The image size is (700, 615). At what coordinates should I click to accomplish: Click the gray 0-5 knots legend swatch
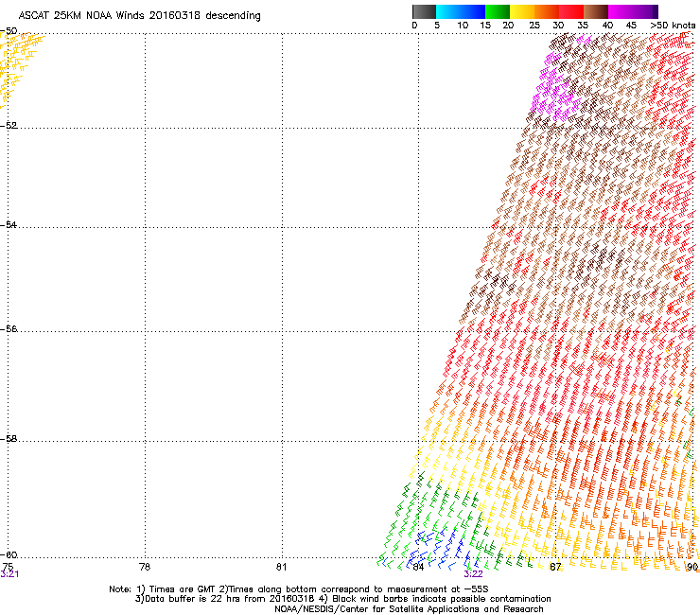pyautogui.click(x=424, y=11)
